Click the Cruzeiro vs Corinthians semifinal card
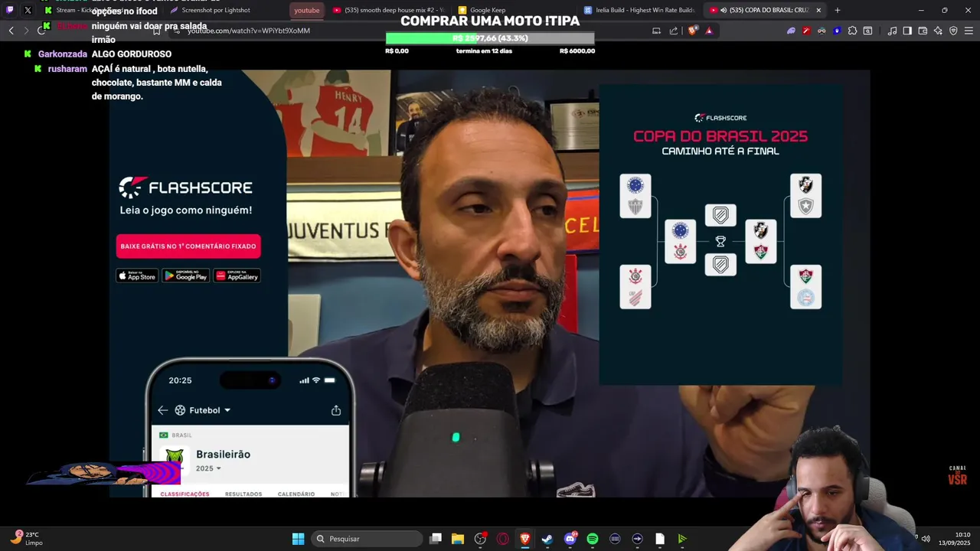The image size is (980, 551). [681, 241]
